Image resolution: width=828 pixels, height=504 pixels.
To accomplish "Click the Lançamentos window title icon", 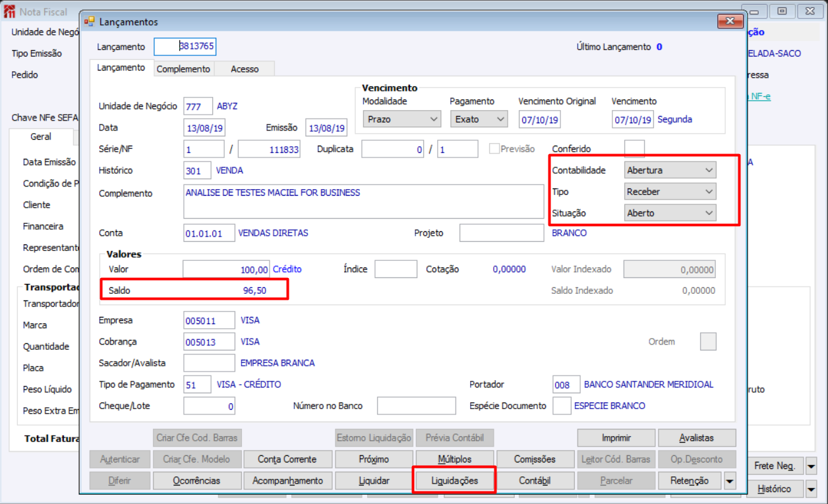I will (89, 22).
